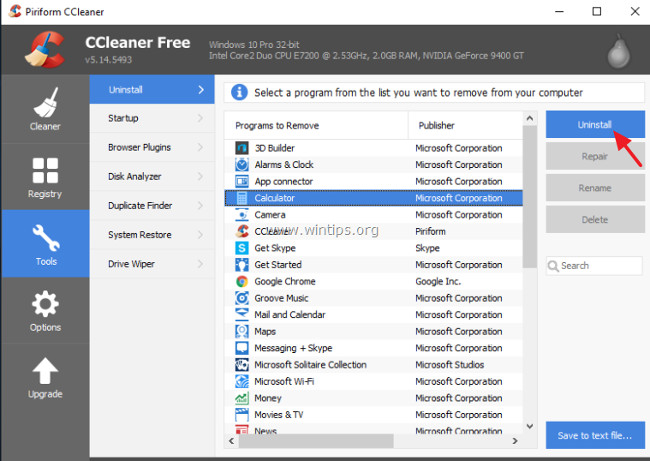
Task: Click the vertical scrollbar up arrow
Action: click(x=529, y=118)
